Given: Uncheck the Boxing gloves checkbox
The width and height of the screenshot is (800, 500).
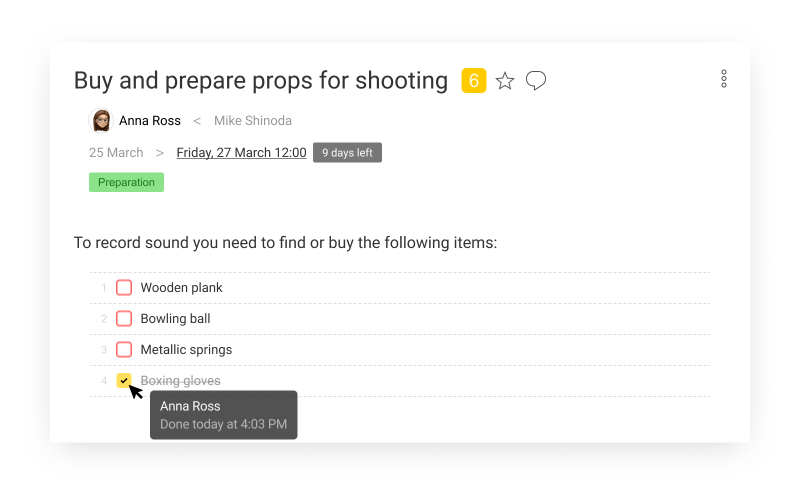Looking at the screenshot, I should [x=124, y=380].
